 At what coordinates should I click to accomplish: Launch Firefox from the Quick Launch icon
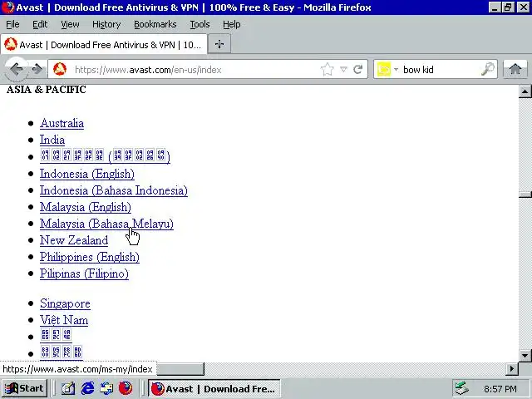[126, 388]
